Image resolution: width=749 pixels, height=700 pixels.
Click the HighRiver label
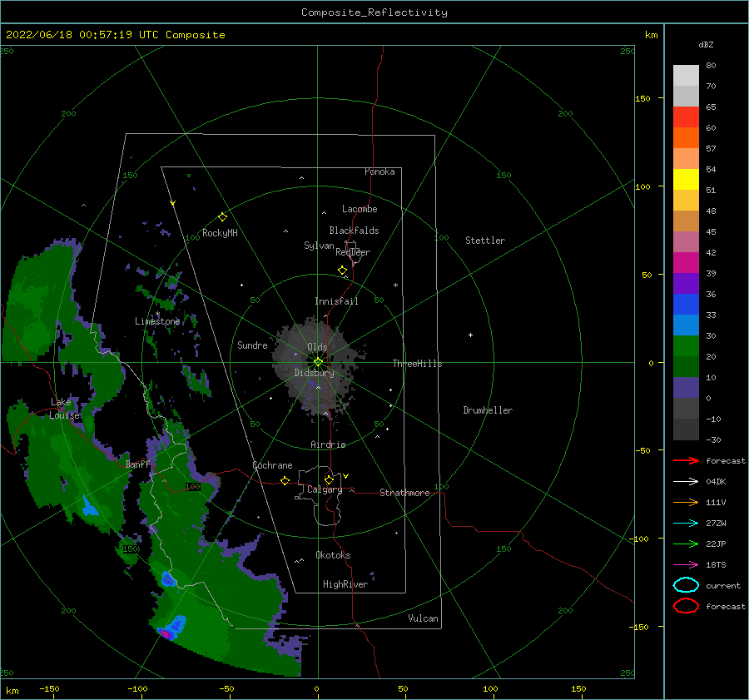pos(345,584)
